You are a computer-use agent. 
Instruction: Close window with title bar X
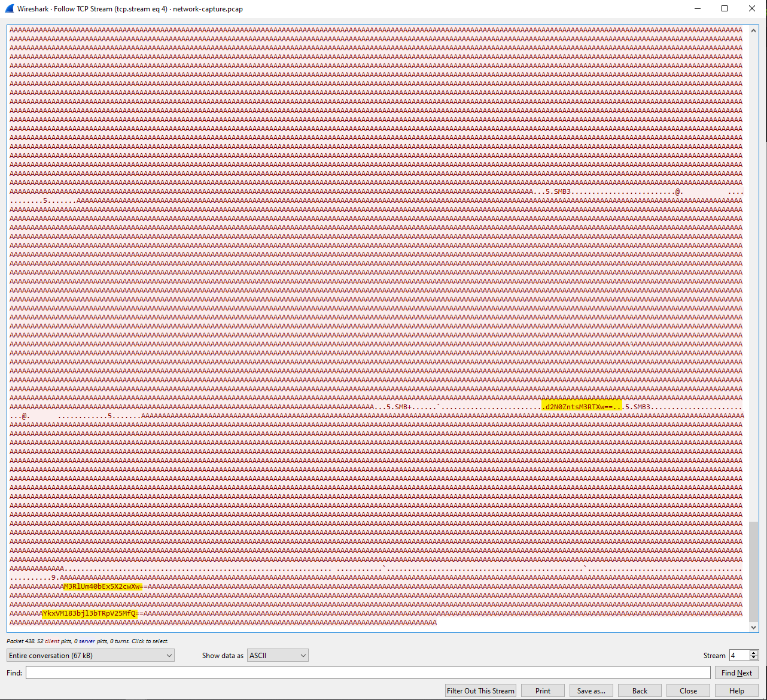coord(752,8)
